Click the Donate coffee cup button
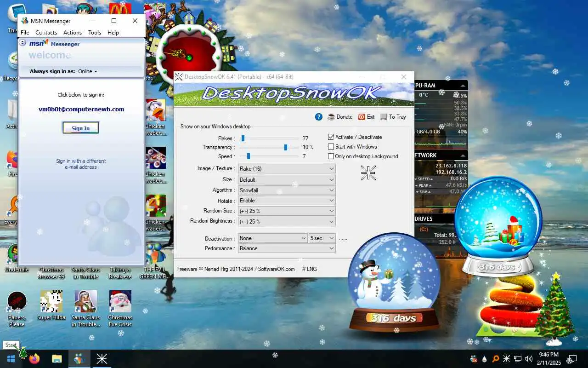Viewport: 588px width, 368px height. tap(340, 117)
